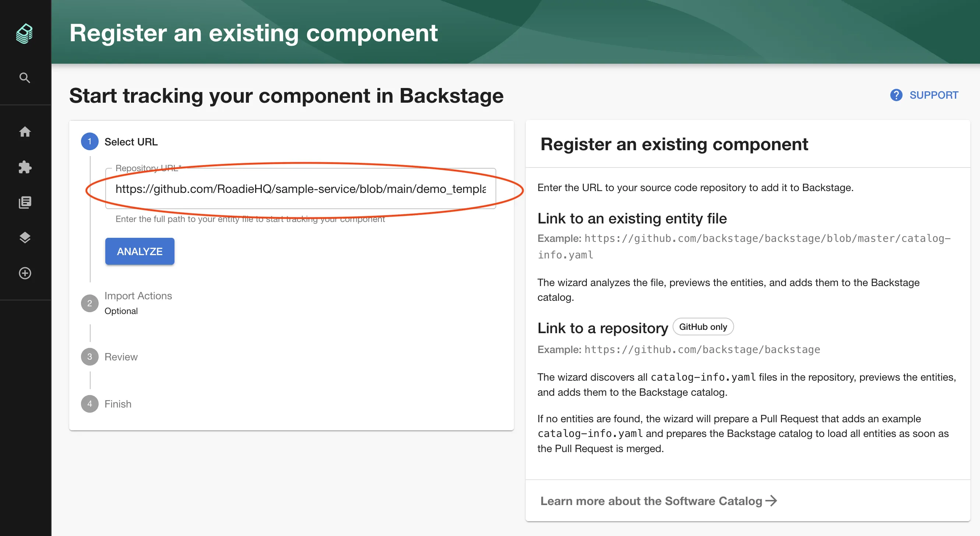Click the GitHub only badge
This screenshot has width=980, height=536.
[703, 327]
